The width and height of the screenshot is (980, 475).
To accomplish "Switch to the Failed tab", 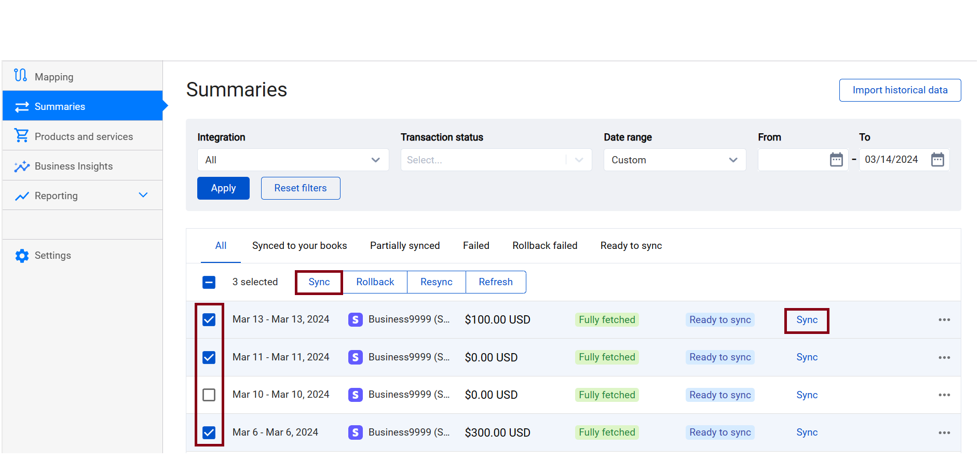I will point(475,245).
